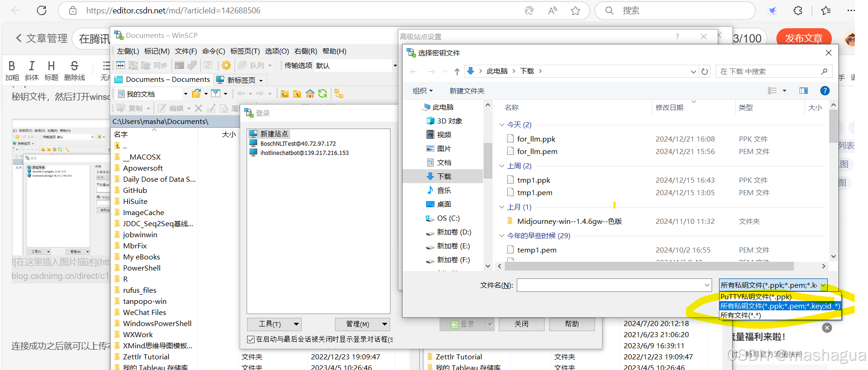Select OS (C:) drive in navigation pane

pos(448,218)
